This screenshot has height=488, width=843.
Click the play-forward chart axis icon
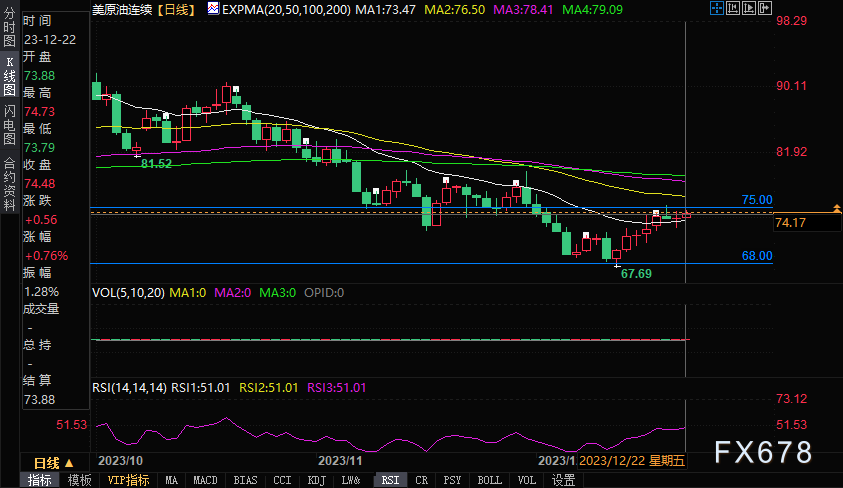click(748, 8)
